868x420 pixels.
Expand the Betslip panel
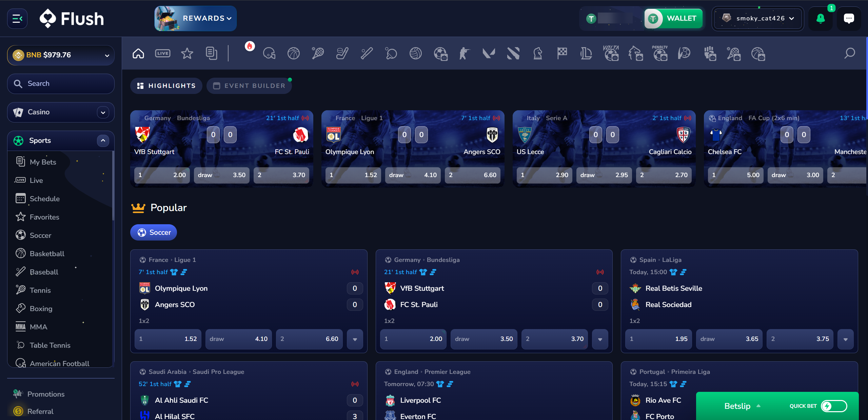point(742,406)
